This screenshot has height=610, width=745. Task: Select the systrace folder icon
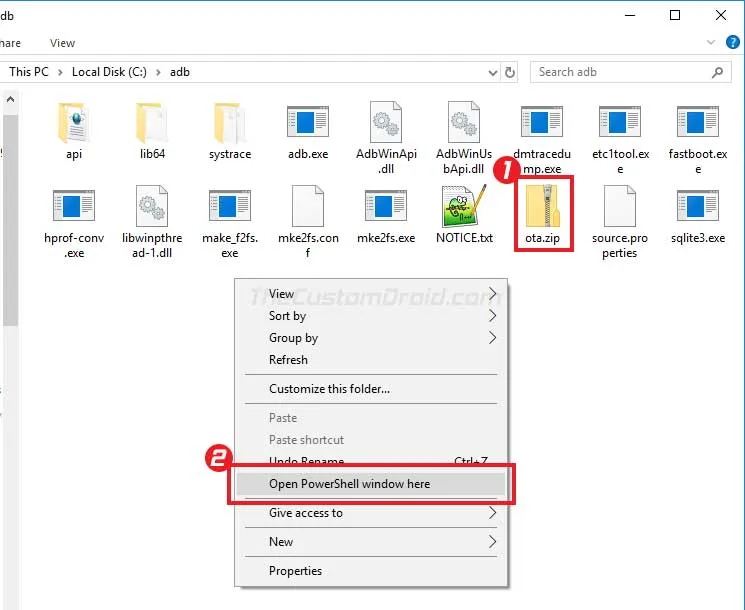pyautogui.click(x=230, y=123)
